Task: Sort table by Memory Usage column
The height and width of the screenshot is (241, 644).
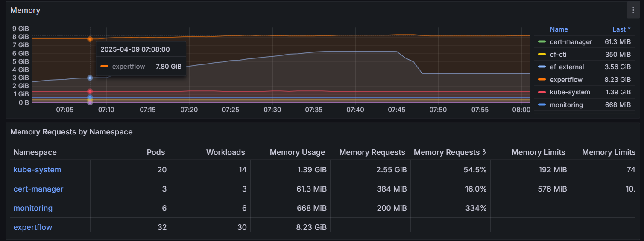Action: point(297,152)
